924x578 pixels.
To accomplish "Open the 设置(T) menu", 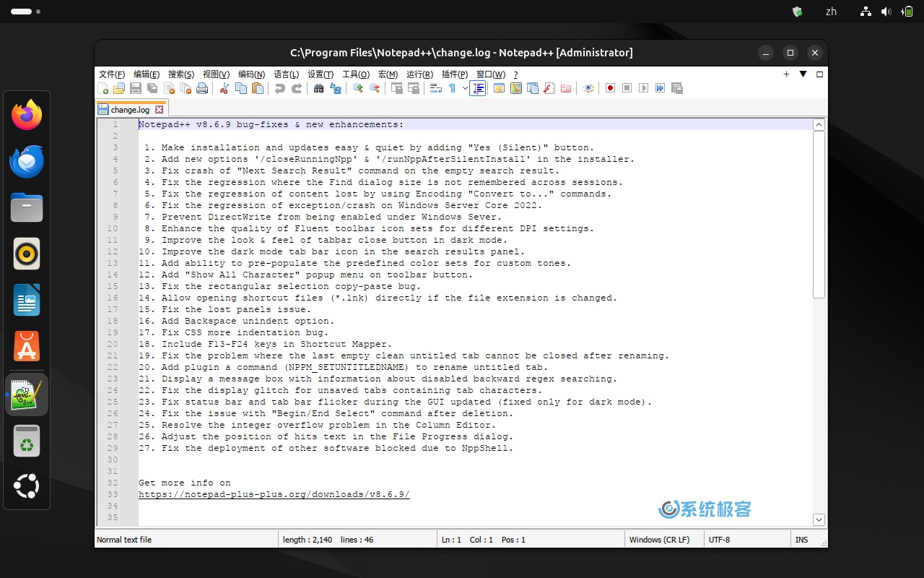I will (321, 74).
